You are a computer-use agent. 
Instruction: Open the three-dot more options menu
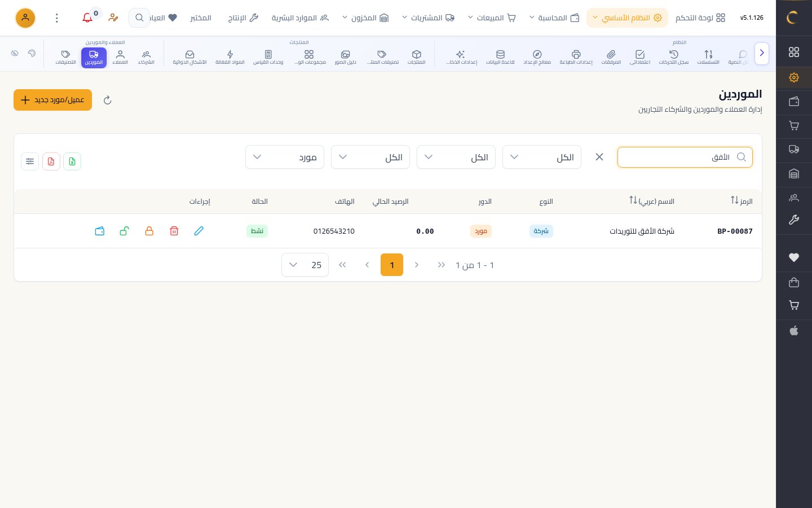coord(57,18)
